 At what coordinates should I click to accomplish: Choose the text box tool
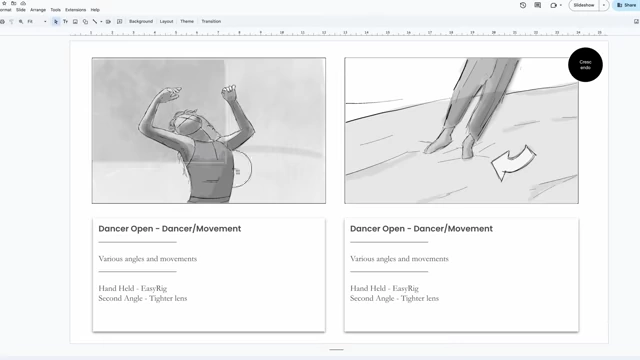pyautogui.click(x=65, y=22)
